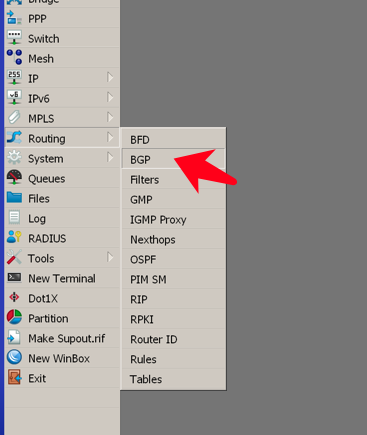This screenshot has width=367, height=435.
Task: Click the System gear icon
Action: coord(14,158)
